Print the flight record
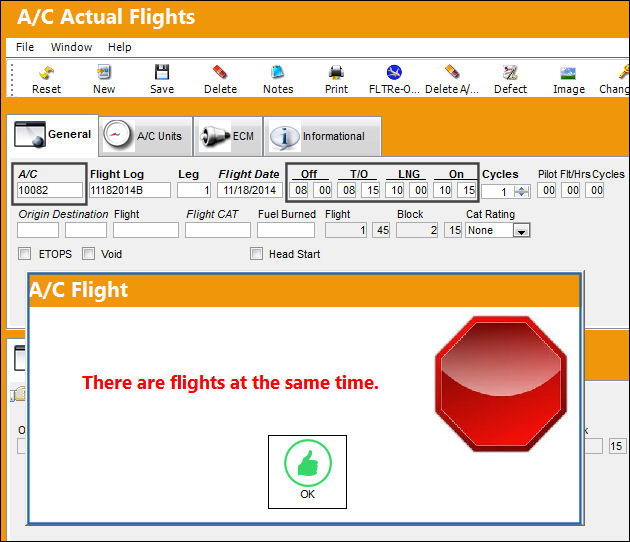Screen dimensions: 630x542 [x=336, y=80]
